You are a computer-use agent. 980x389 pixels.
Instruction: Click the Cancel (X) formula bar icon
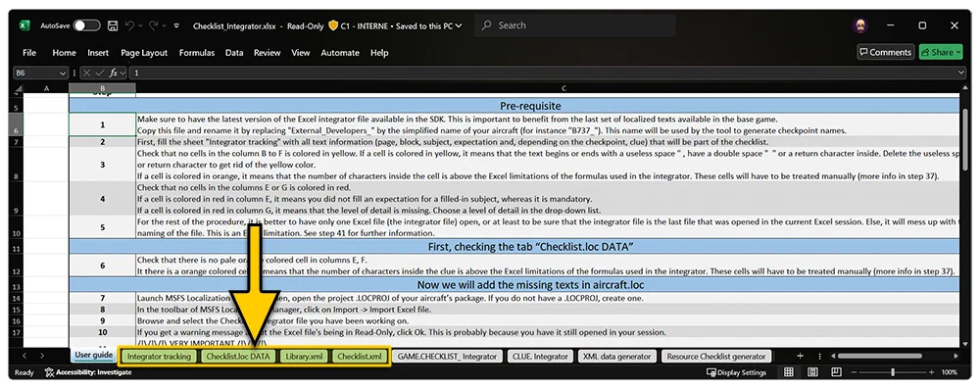(x=87, y=73)
